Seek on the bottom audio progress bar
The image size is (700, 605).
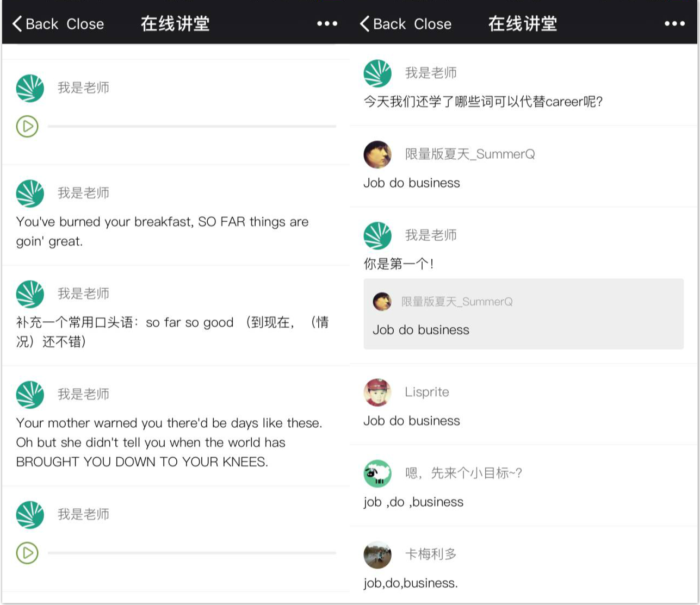(192, 553)
